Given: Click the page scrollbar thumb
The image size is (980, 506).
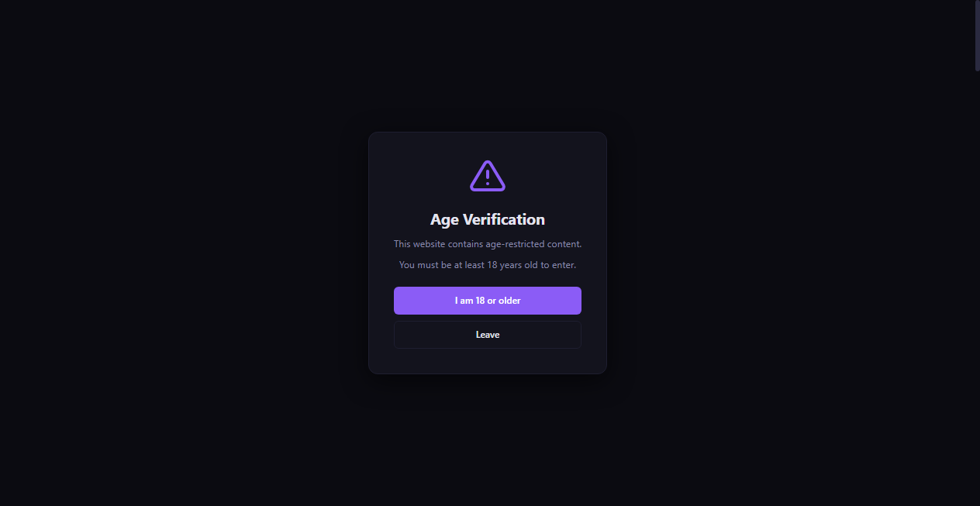Looking at the screenshot, I should pyautogui.click(x=977, y=36).
